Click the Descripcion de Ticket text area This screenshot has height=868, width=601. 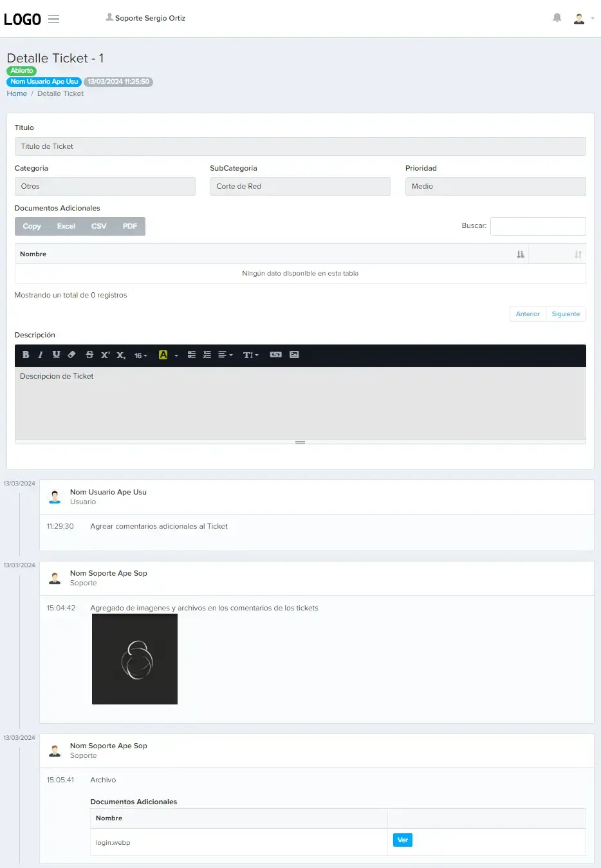(x=300, y=403)
